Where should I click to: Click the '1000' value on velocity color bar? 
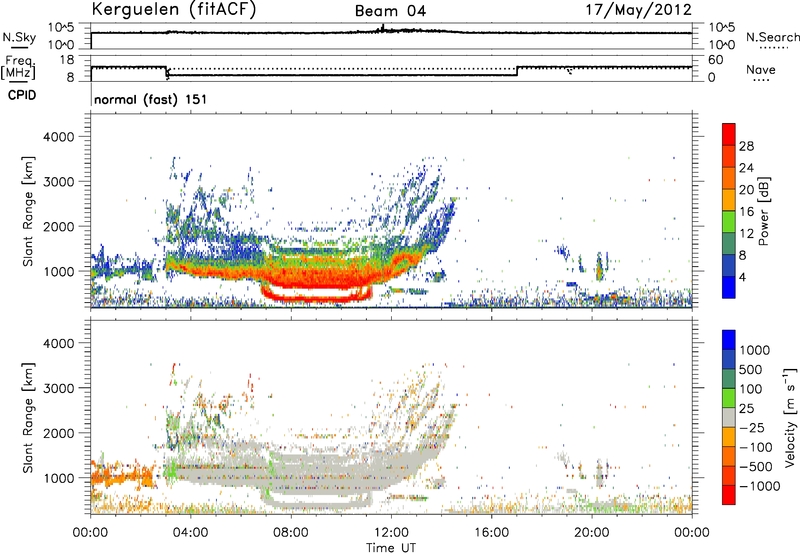point(754,350)
